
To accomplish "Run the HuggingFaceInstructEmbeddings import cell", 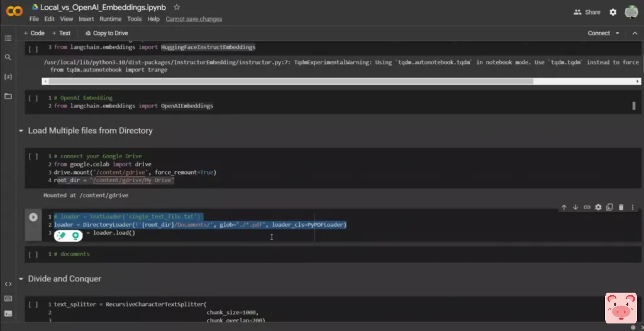I will click(33, 49).
